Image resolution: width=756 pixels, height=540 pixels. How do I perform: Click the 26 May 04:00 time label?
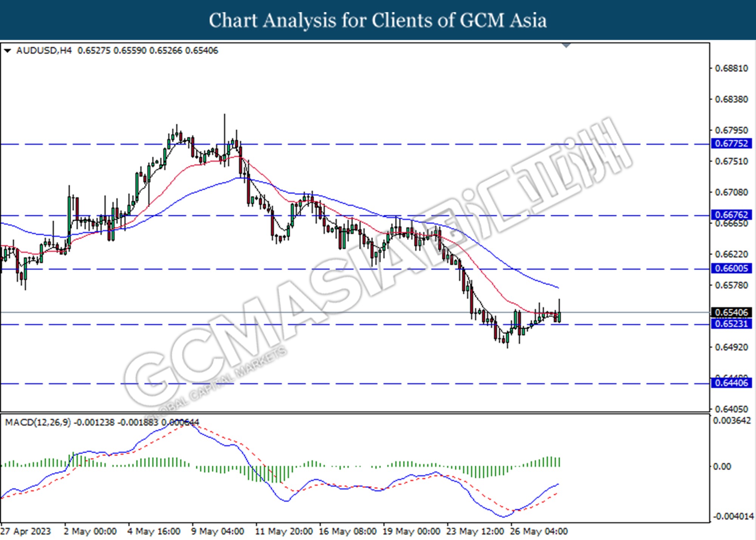pos(539,531)
